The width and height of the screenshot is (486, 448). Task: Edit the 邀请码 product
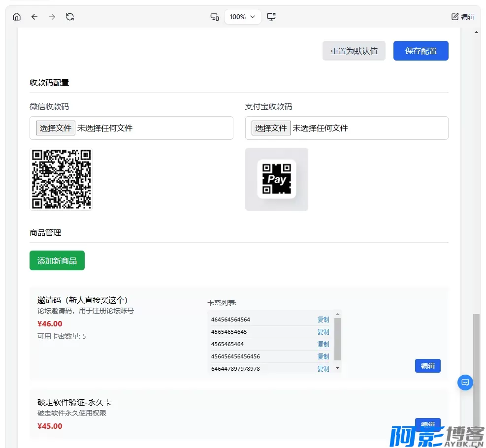[427, 366]
